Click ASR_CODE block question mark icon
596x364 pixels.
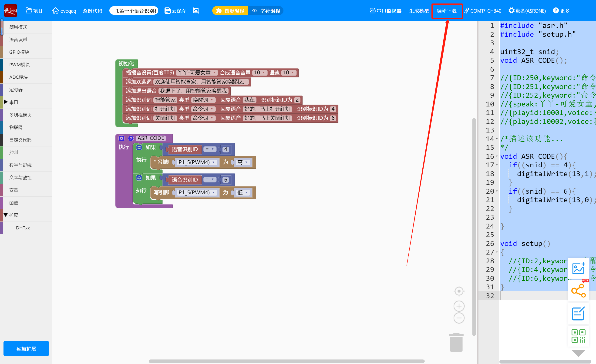(x=131, y=138)
